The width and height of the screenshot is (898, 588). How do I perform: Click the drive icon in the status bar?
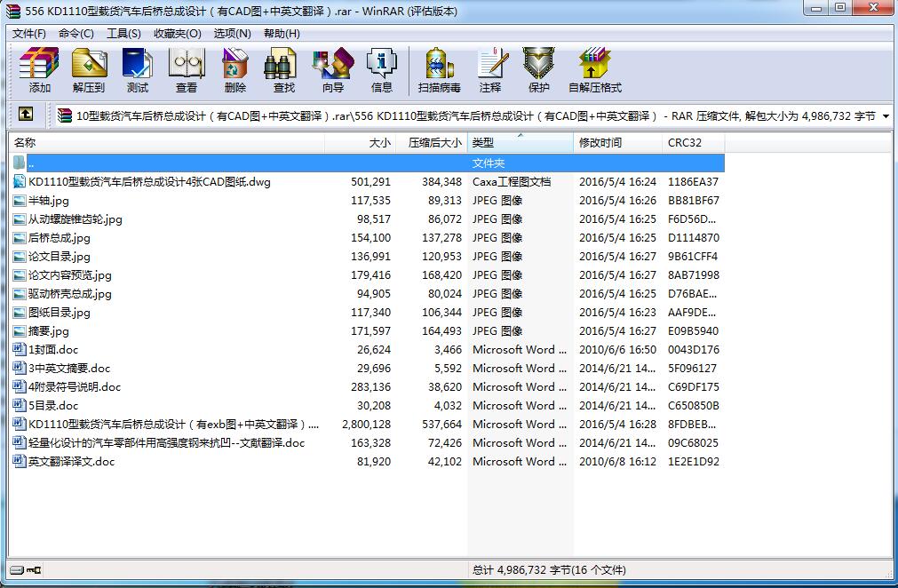17,569
